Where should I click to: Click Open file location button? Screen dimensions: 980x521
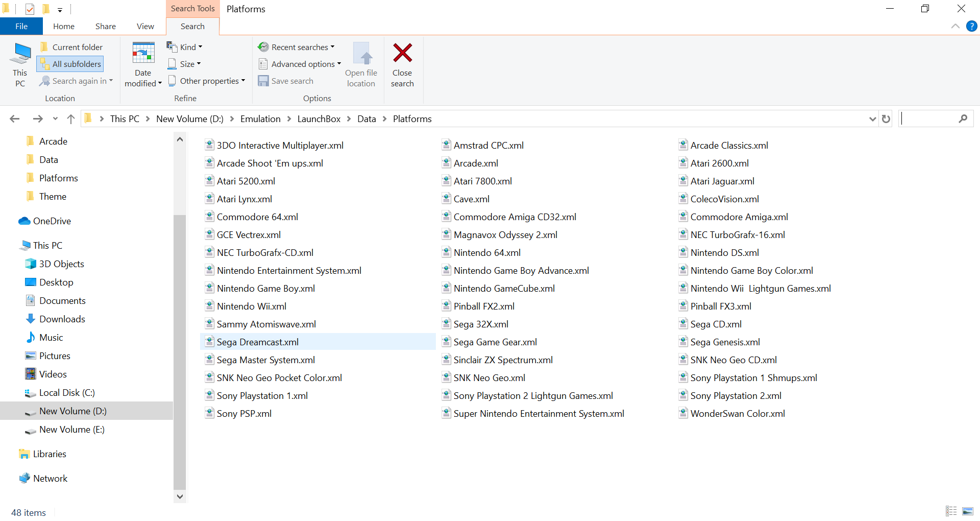point(361,64)
